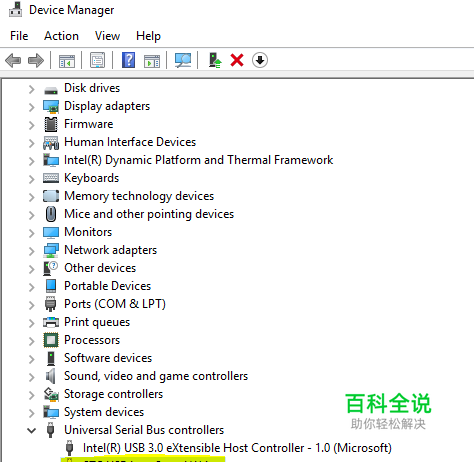Select Software devices label

108,358
